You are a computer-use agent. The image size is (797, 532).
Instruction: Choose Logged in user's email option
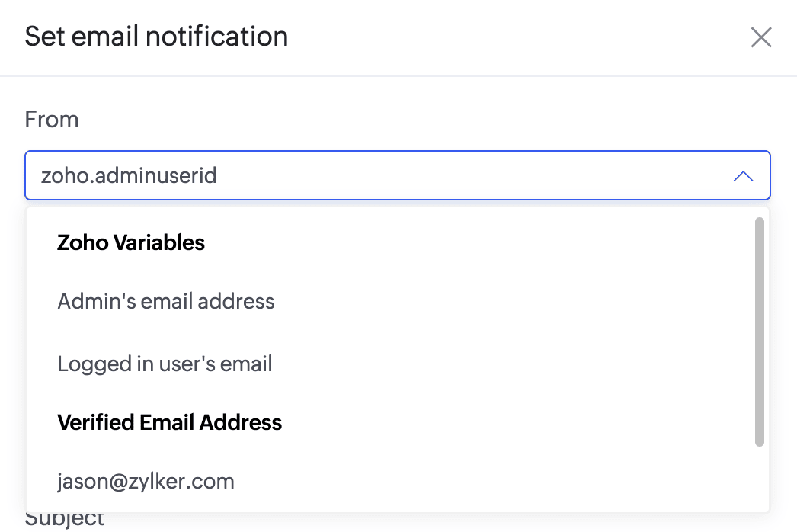coord(165,364)
